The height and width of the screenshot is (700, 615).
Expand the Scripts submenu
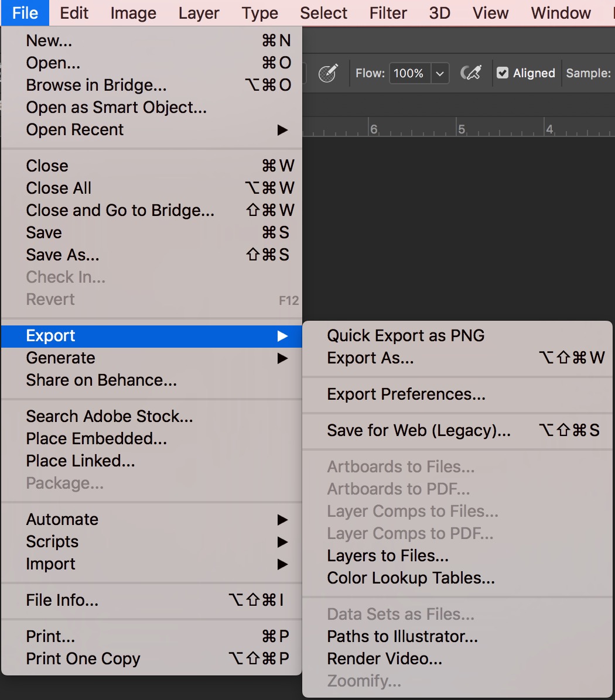(152, 543)
